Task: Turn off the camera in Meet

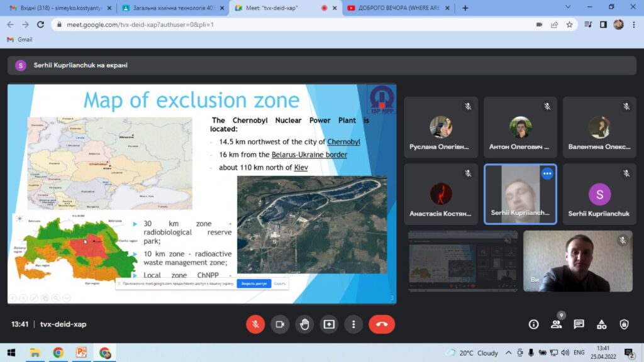Action: click(280, 324)
